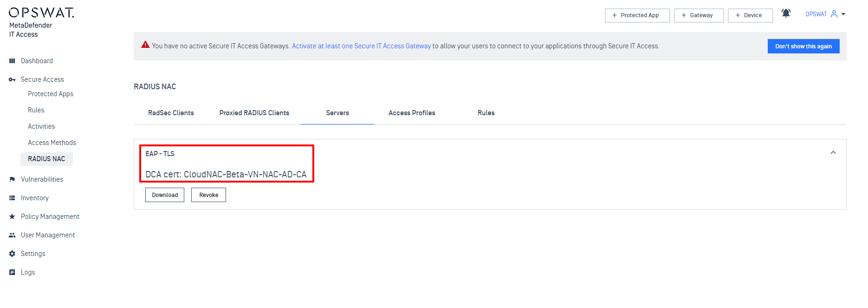Click the OPSWAT logo
This screenshot has height=308, width=868.
(x=41, y=13)
